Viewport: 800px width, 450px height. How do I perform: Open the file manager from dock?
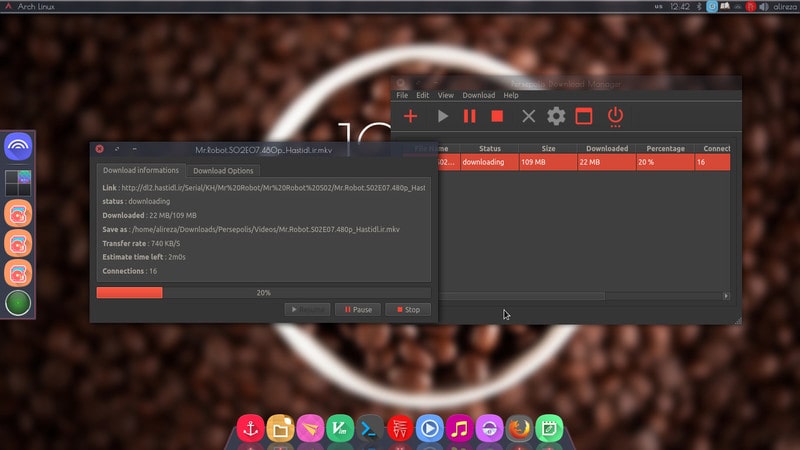point(280,429)
